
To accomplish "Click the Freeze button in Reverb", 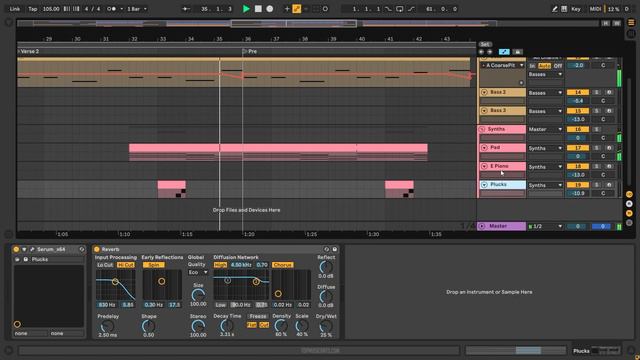I will [258, 316].
